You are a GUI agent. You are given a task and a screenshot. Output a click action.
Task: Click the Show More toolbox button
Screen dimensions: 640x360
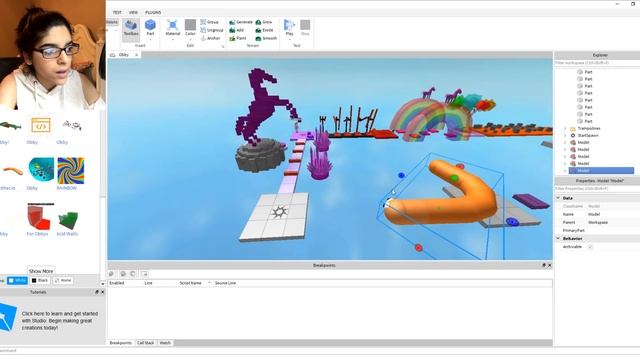pos(41,271)
